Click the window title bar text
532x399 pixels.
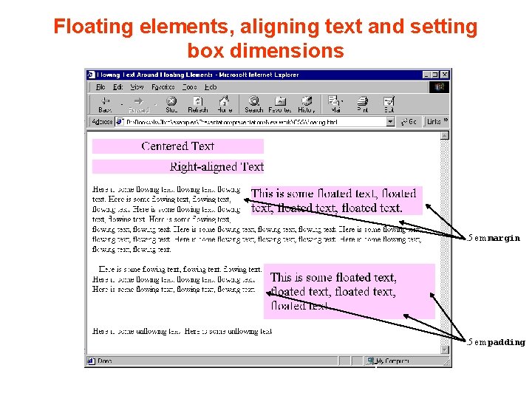[198, 75]
